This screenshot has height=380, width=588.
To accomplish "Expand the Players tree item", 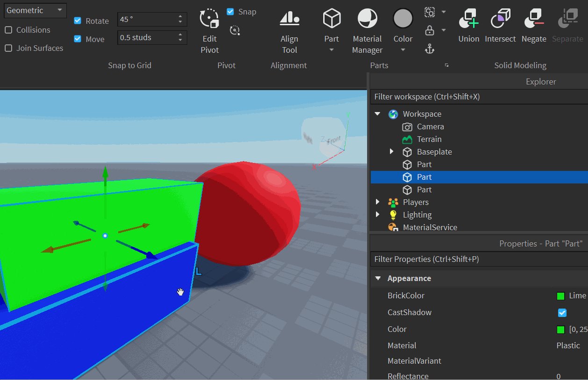I will [377, 202].
